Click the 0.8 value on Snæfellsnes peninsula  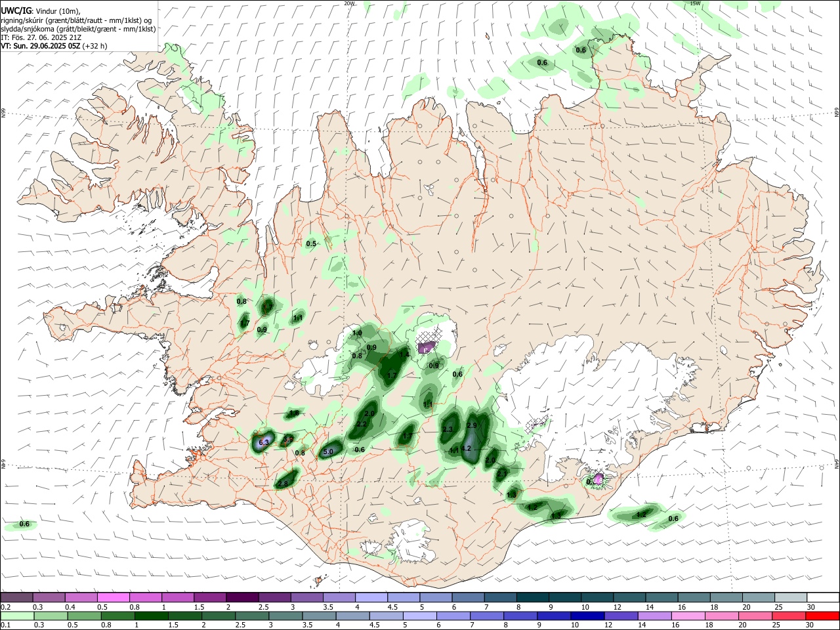(241, 301)
